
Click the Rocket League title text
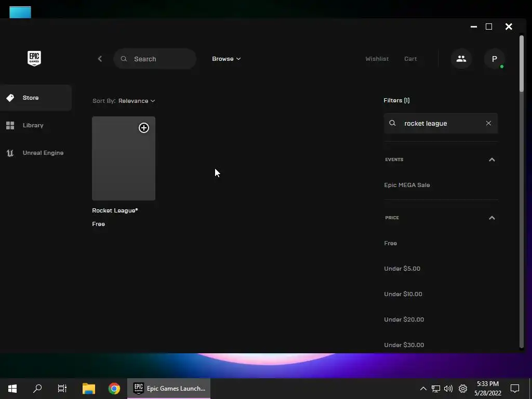[115, 210]
